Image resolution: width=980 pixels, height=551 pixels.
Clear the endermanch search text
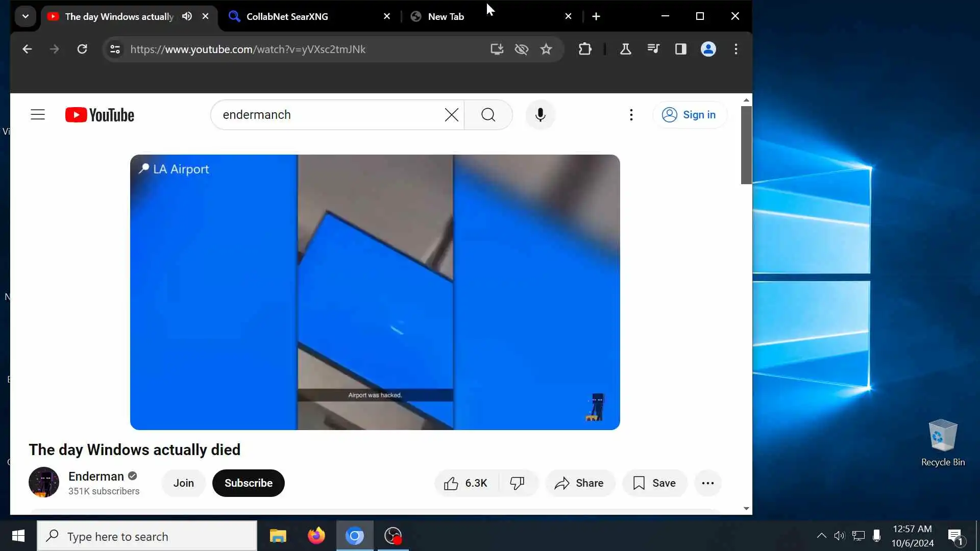451,115
